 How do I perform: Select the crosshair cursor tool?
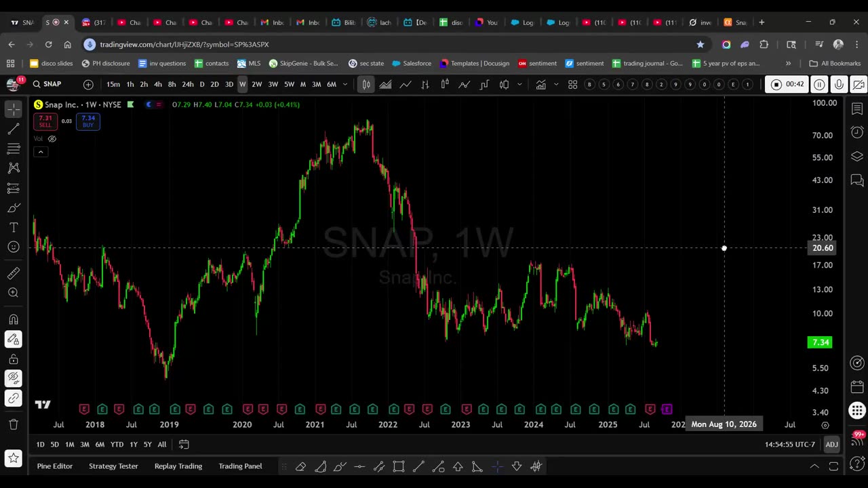(14, 109)
